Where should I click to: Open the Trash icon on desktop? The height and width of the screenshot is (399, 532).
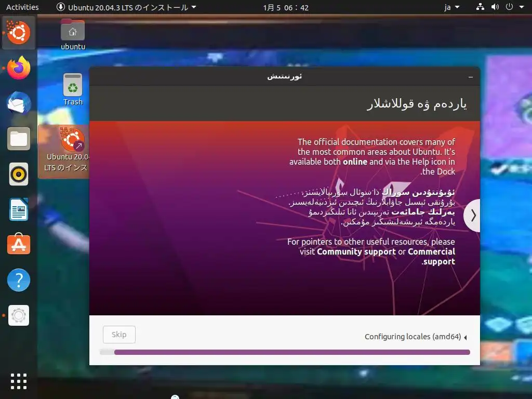[73, 89]
